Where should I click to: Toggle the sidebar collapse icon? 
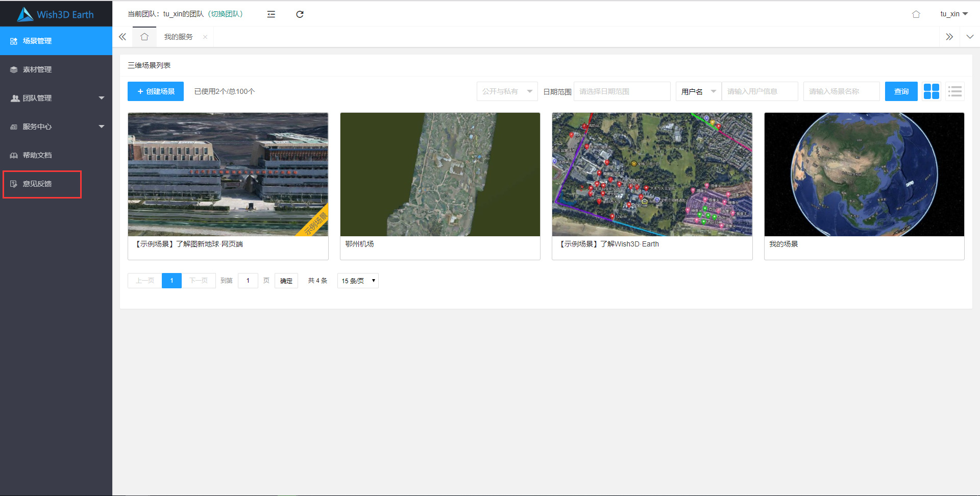click(x=271, y=14)
